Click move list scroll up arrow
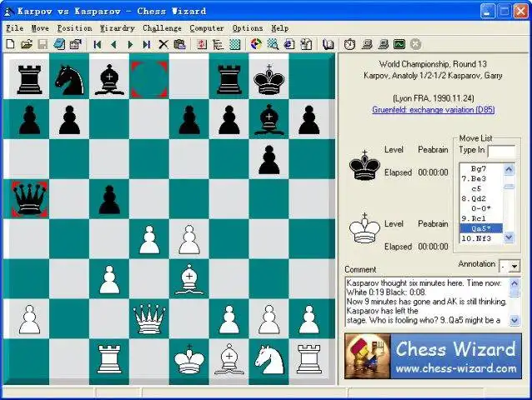Screen dimensions: 532x400 [509, 169]
